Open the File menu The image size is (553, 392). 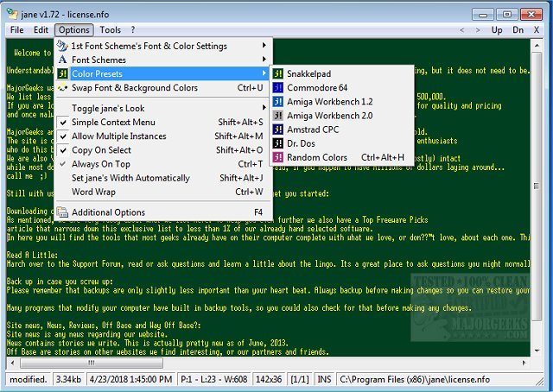pyautogui.click(x=17, y=30)
